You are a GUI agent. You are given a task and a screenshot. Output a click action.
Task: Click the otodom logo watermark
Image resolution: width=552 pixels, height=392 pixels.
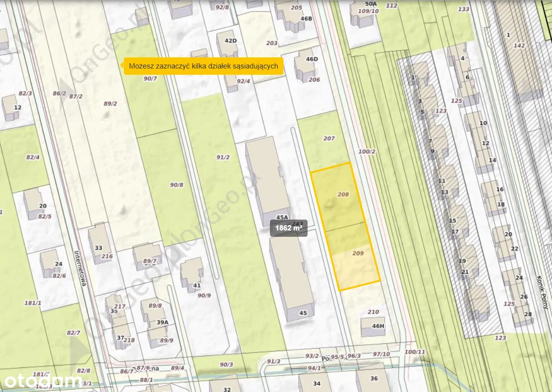[x=42, y=381]
